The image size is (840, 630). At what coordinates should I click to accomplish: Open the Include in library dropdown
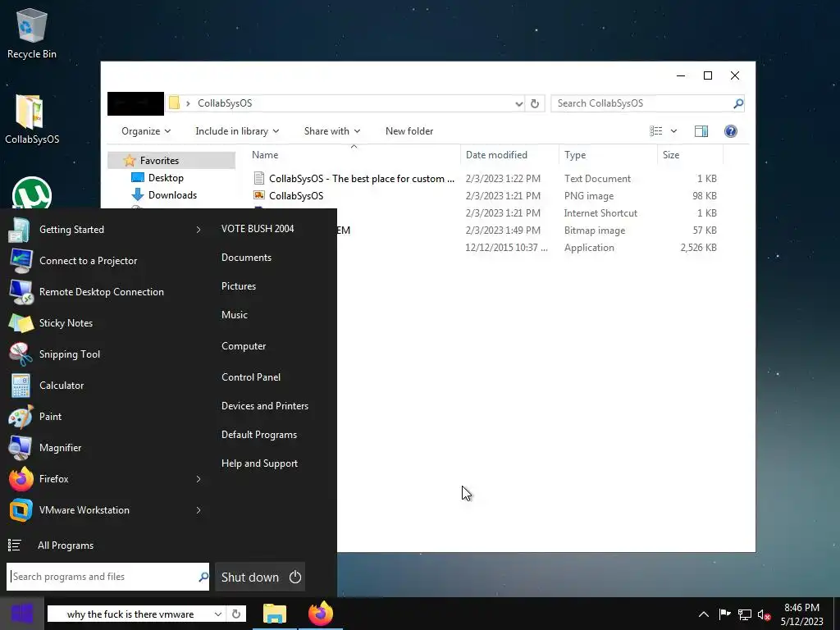[237, 131]
